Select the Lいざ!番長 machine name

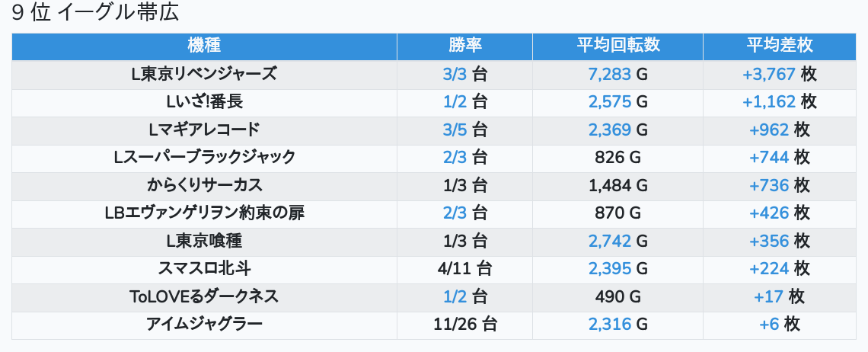204,101
